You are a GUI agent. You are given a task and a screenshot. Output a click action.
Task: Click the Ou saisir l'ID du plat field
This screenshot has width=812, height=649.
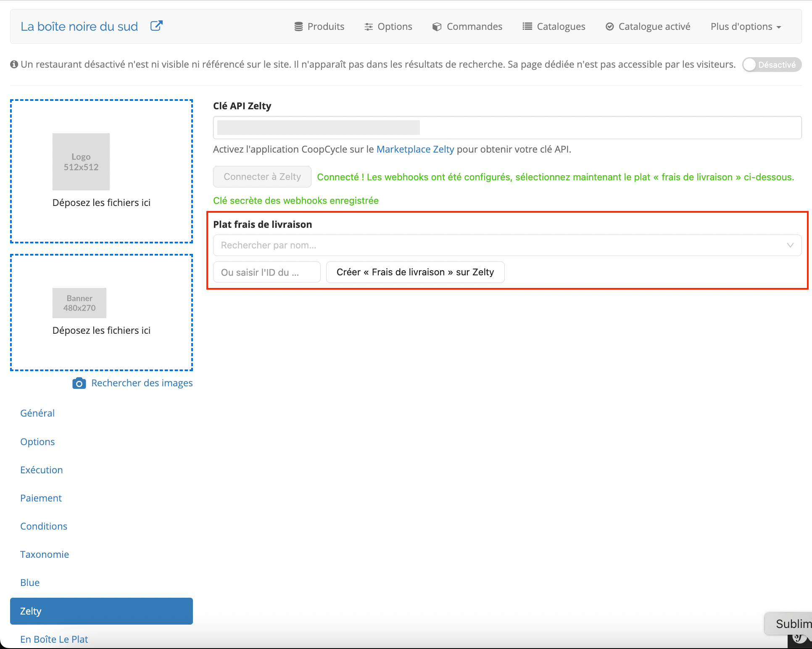coord(267,272)
